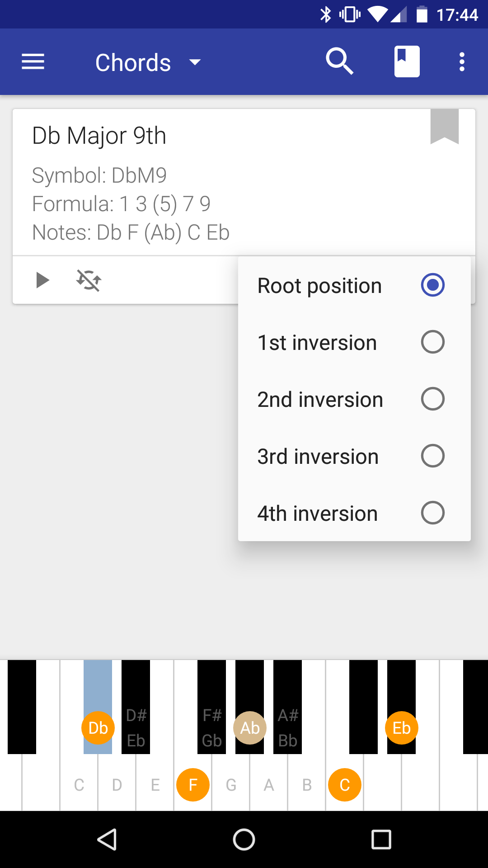Open the hamburger navigation menu
Screen dimensions: 488x868
[x=33, y=61]
